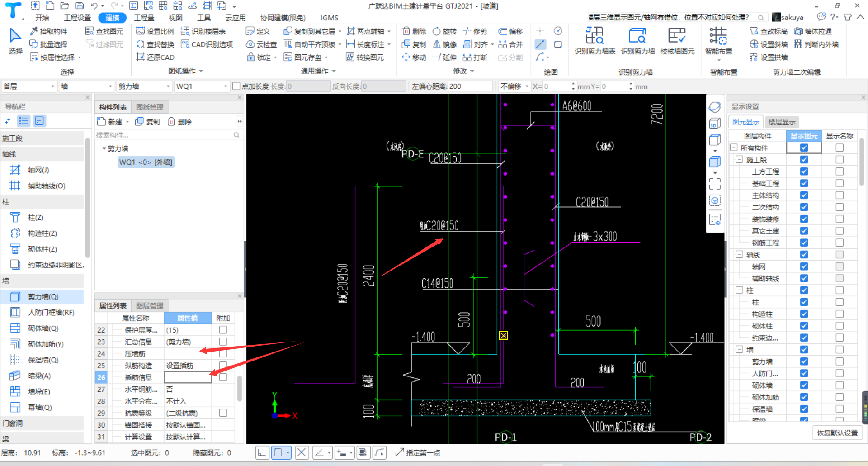This screenshot has width=868, height=466.
Task: Toggle 抗震等级 attach checkbox in row 29
Action: [223, 413]
